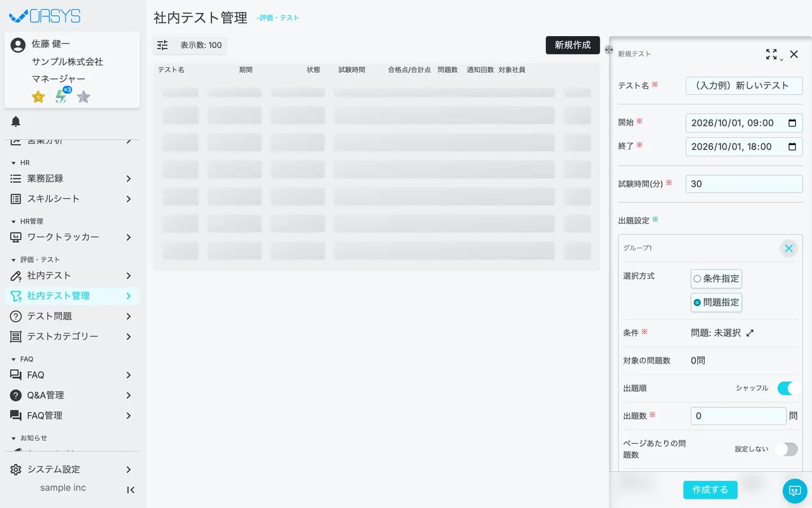Expand the new test panel to fullscreen
Image resolution: width=812 pixels, height=508 pixels.
771,54
